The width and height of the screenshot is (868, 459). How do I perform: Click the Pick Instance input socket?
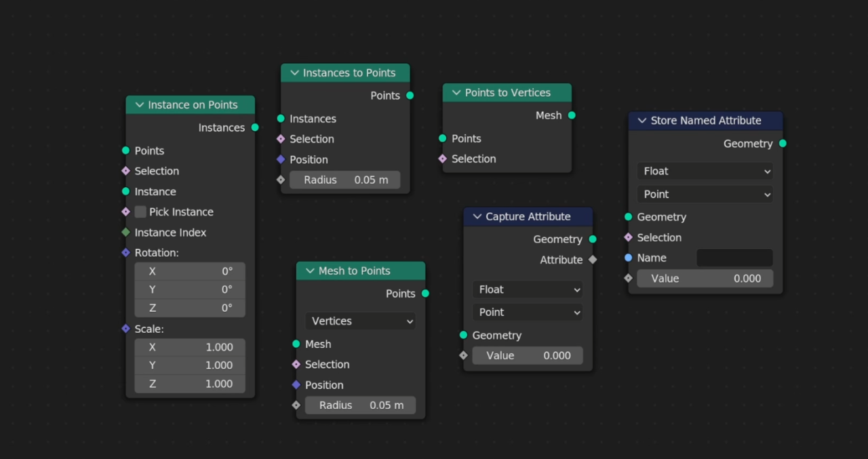tap(125, 212)
